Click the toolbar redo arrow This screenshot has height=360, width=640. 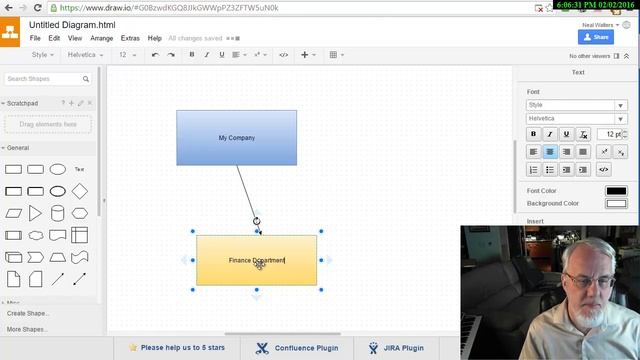point(171,55)
